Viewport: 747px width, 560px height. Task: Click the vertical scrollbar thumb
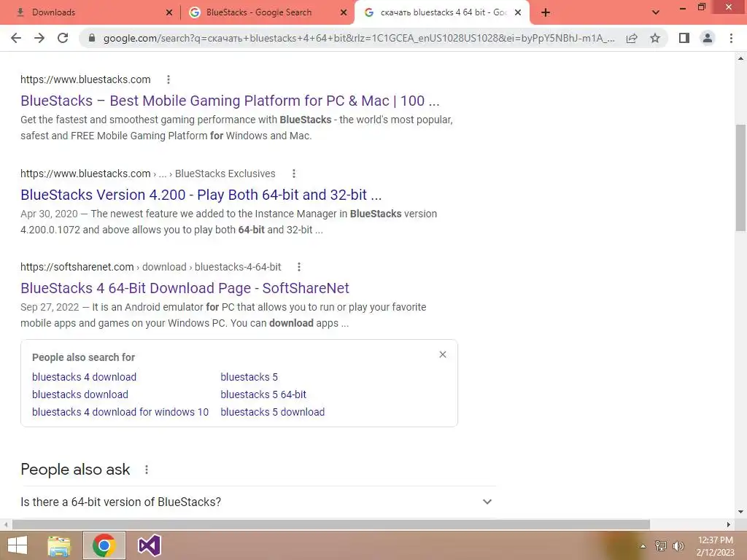coord(740,177)
